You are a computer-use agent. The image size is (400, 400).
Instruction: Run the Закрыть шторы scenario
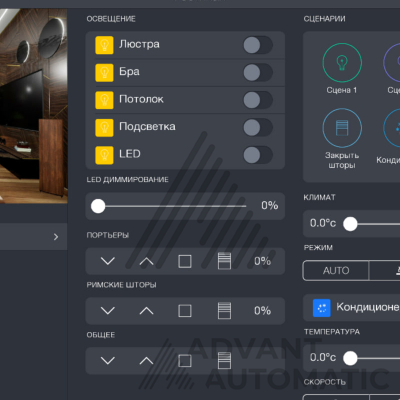pyautogui.click(x=342, y=128)
